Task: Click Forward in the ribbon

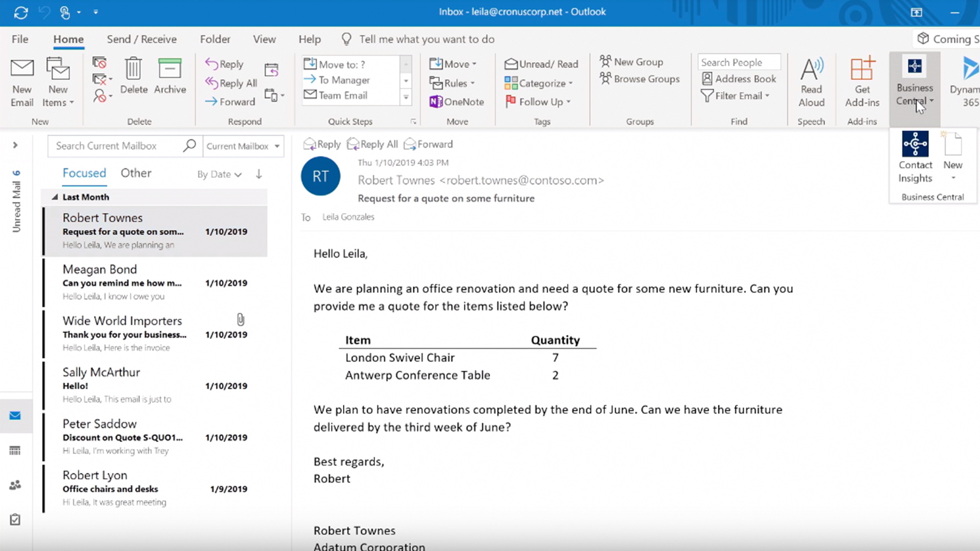Action: [230, 101]
